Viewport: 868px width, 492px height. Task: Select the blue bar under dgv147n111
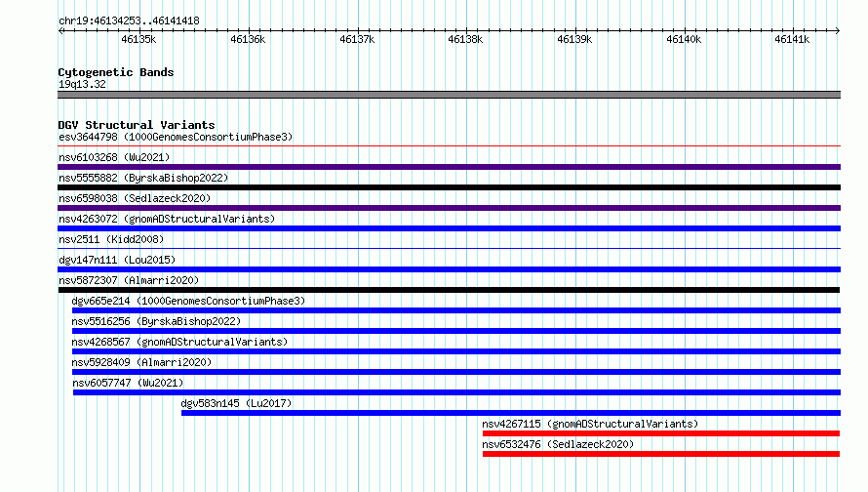tap(449, 269)
